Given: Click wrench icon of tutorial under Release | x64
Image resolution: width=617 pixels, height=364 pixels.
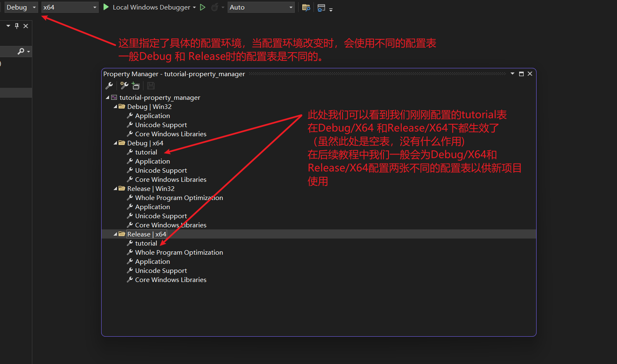Looking at the screenshot, I should [x=130, y=243].
